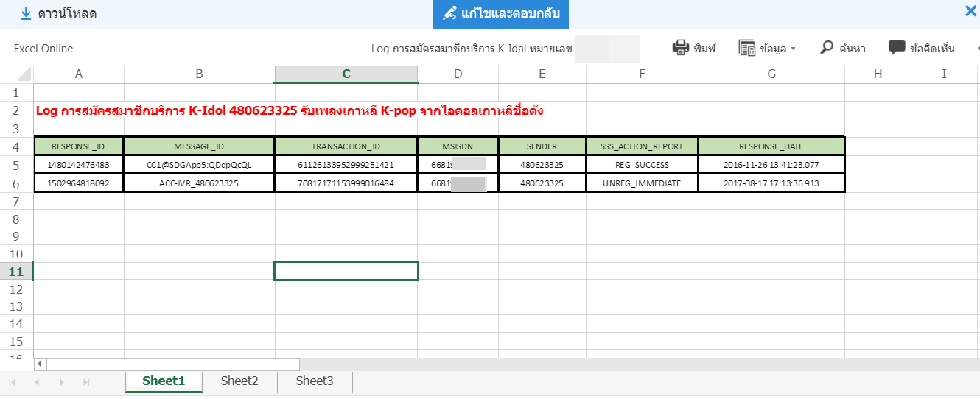Click the selected empty cell C11
This screenshot has width=980, height=399.
346,271
